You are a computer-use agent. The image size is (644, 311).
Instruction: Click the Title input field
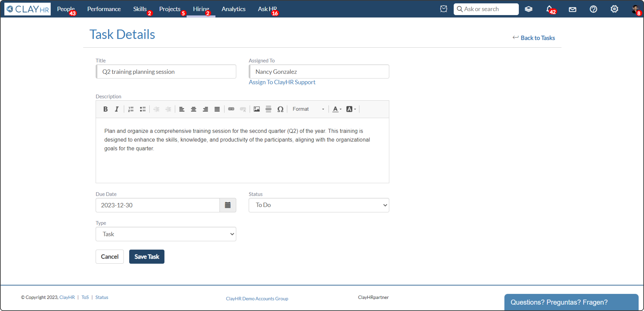(166, 72)
